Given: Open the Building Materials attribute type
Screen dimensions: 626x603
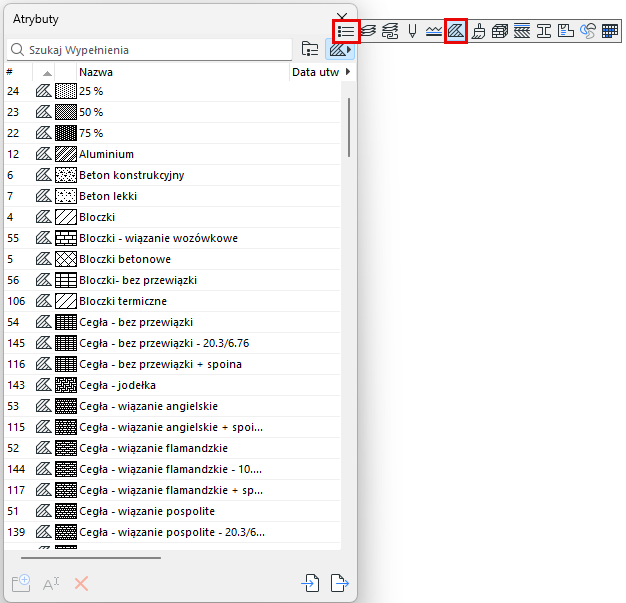Looking at the screenshot, I should 499,31.
